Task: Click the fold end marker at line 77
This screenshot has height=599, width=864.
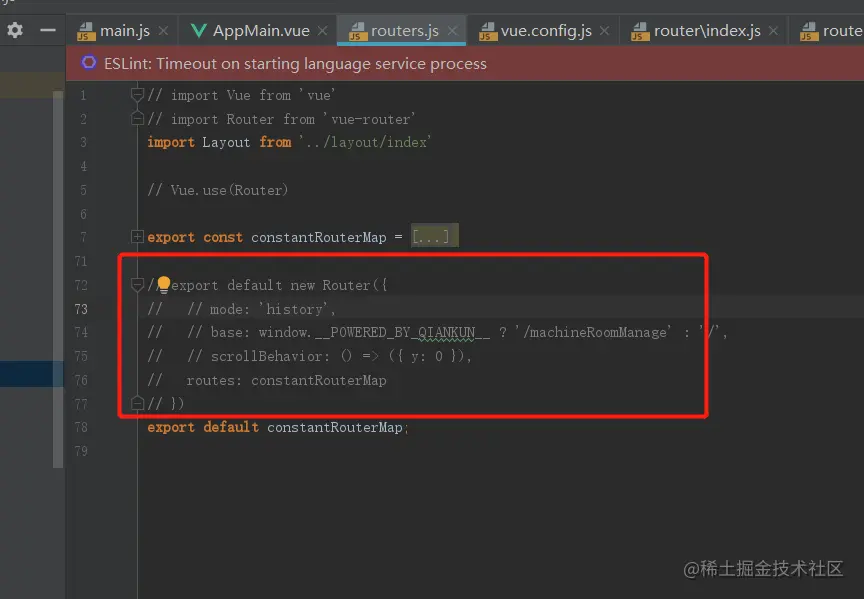Action: click(x=137, y=404)
